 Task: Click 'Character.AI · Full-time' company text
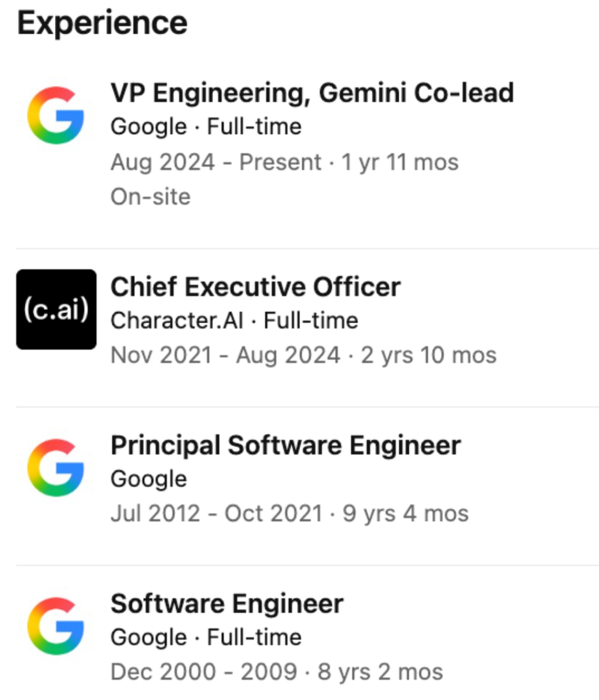coord(234,320)
